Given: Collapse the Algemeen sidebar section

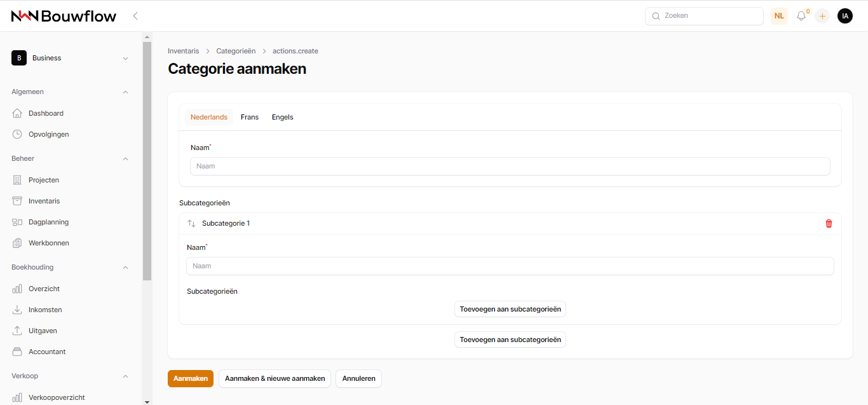Looking at the screenshot, I should point(125,92).
